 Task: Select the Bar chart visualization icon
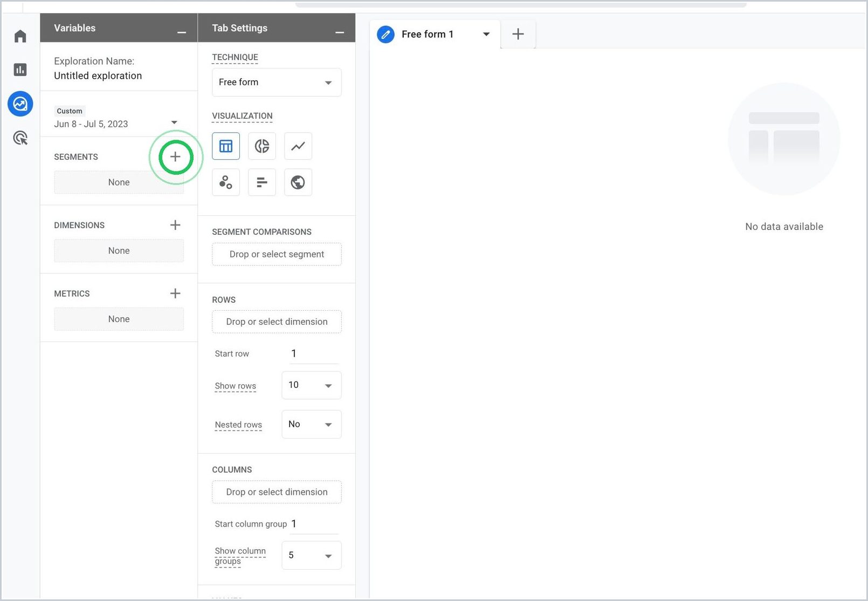(x=262, y=182)
